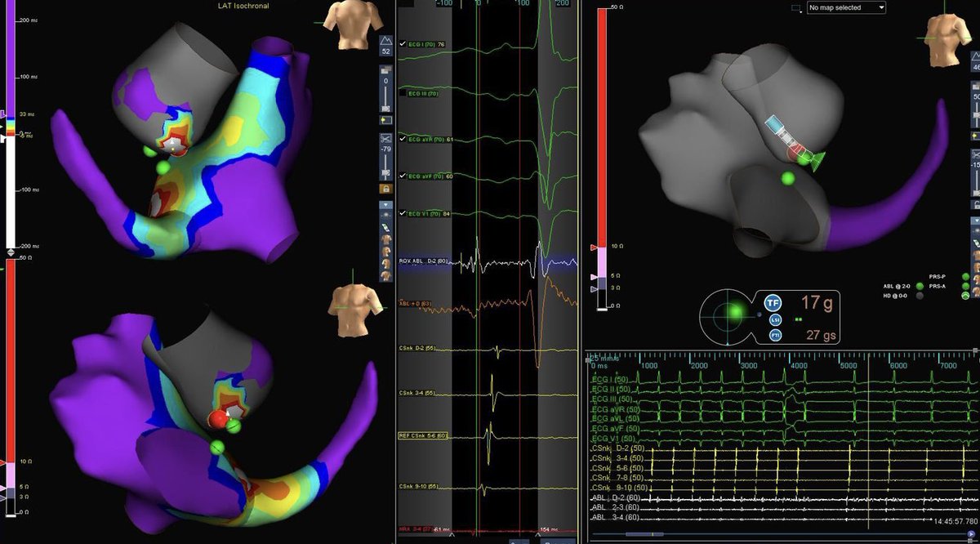Click the translucency icon in the left map toolbar
The height and width of the screenshot is (544, 980).
click(385, 69)
